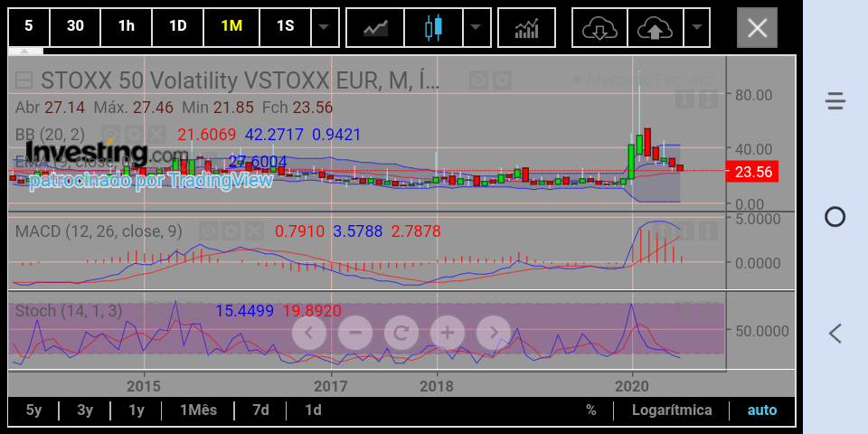The image size is (868, 434).
Task: Click the Stoch (14, 1, 3) label
Action: tap(69, 311)
